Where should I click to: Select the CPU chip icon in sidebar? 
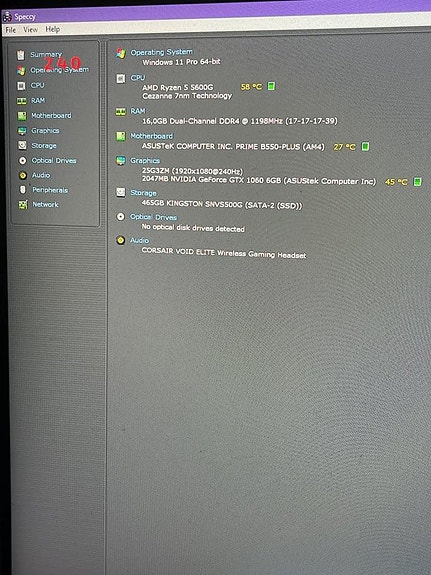(21, 86)
